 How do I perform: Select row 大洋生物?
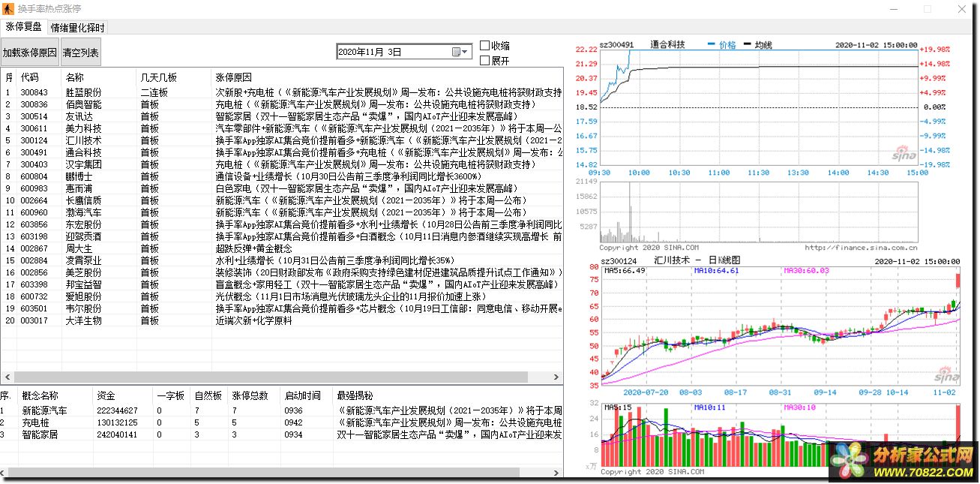(281, 320)
